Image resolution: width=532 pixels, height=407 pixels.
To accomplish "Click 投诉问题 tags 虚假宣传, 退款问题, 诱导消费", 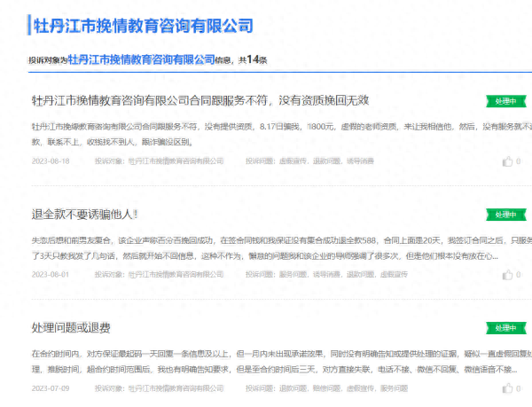I will click(326, 161).
